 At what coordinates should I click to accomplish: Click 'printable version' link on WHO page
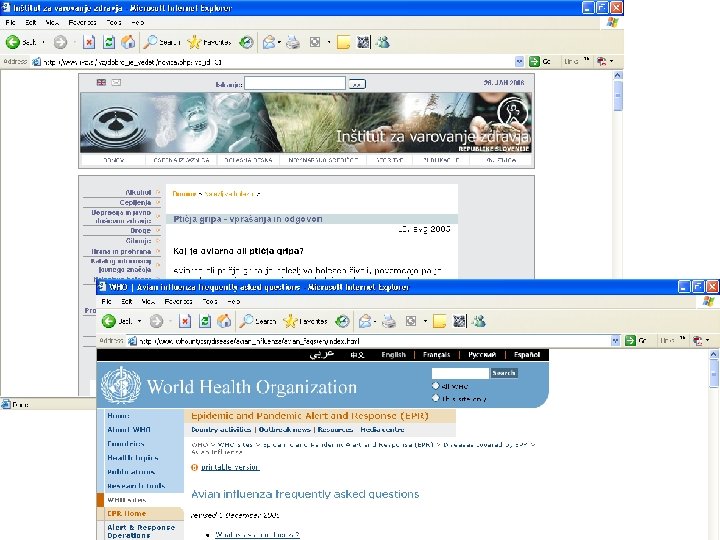tap(230, 467)
